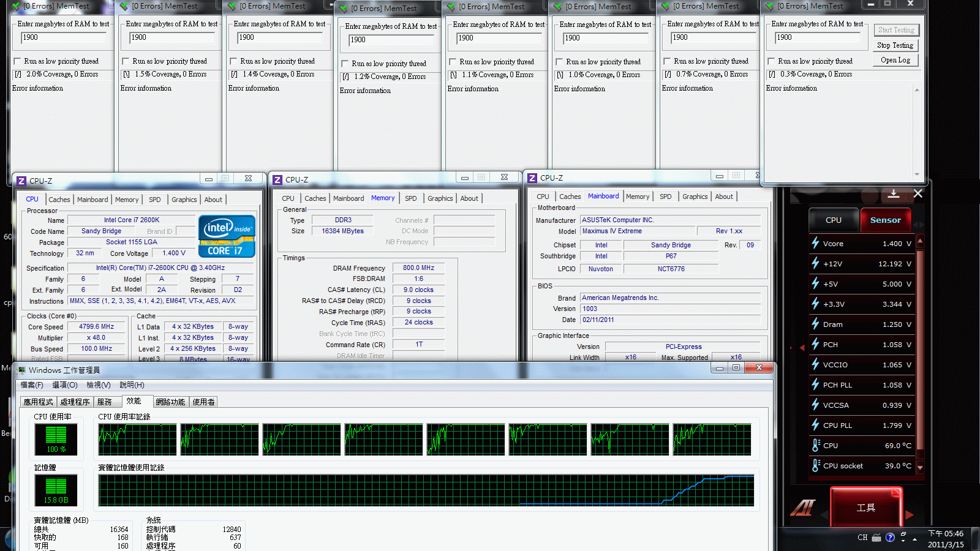Open the 說明(H) menu in Task Manager

[x=132, y=385]
